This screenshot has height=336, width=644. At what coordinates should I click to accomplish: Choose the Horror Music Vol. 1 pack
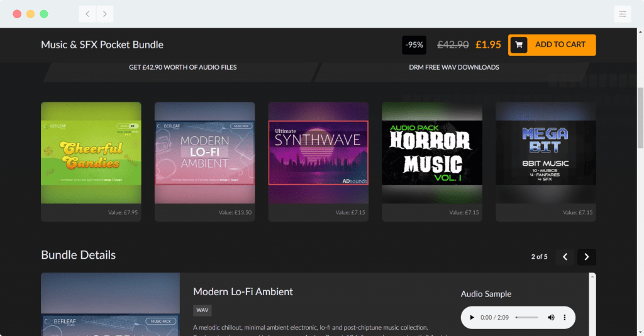[432, 153]
